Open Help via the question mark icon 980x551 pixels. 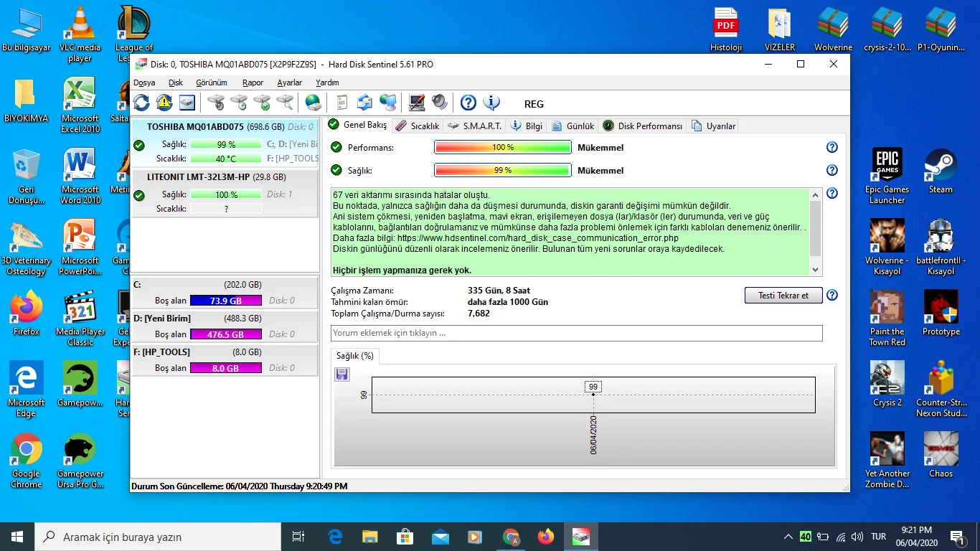[x=468, y=102]
